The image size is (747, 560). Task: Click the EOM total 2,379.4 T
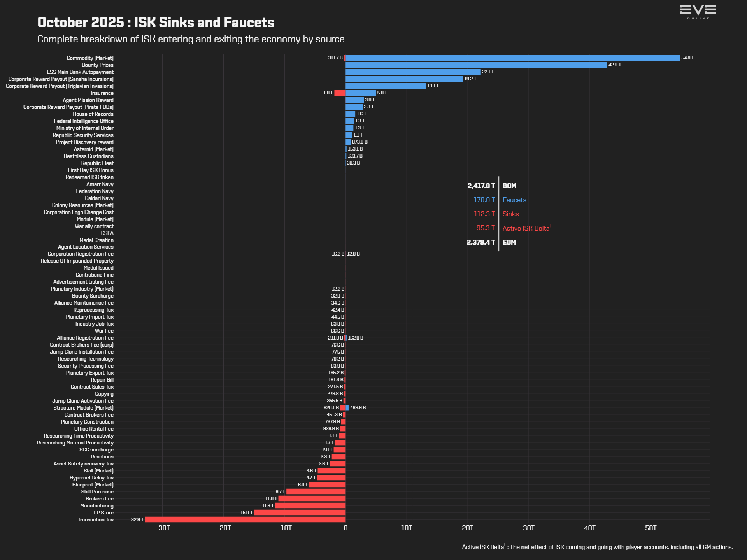[481, 242]
